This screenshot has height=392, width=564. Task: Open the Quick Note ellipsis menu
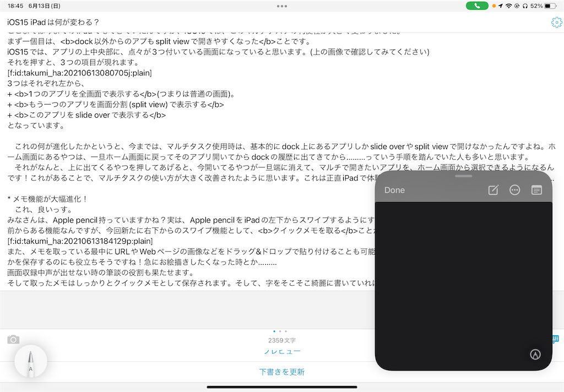tap(515, 190)
